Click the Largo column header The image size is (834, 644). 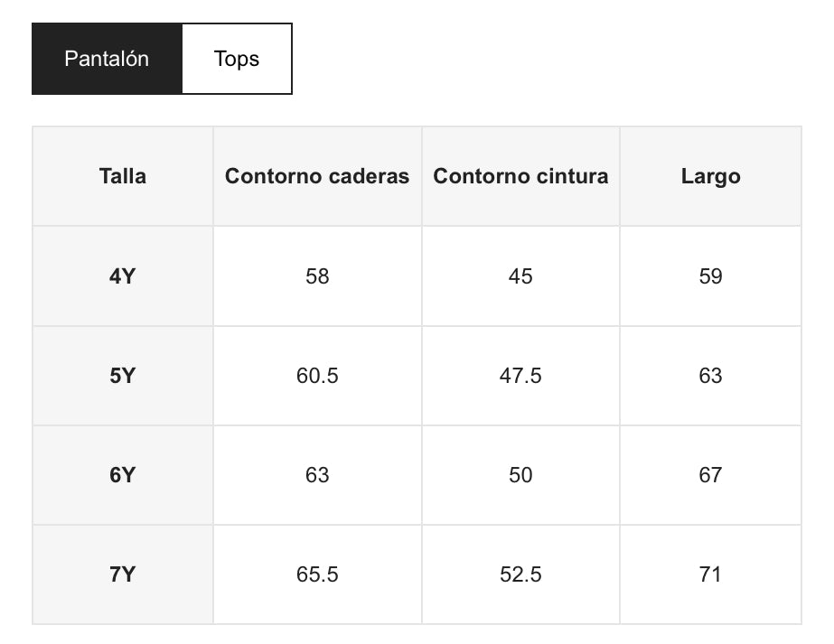coord(710,176)
